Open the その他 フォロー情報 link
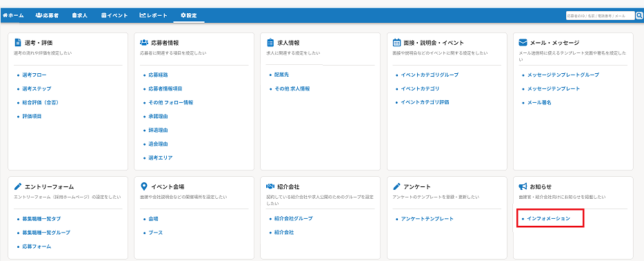Screen dimensions: 644x261 [x=170, y=102]
